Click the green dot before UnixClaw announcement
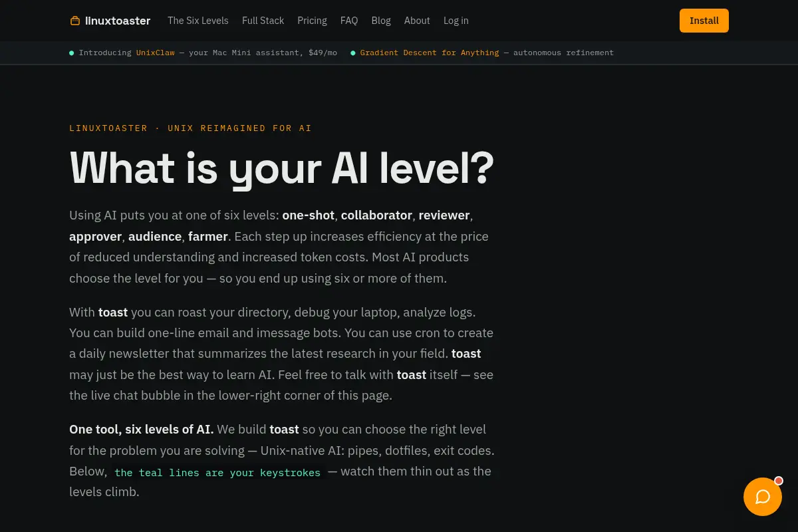This screenshot has height=532, width=798. click(x=72, y=53)
